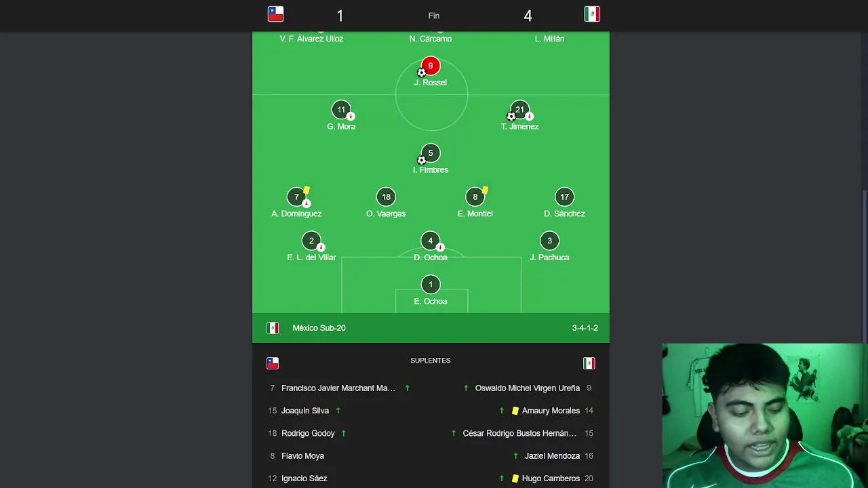Click the Chile flag in the Suplentes header

click(273, 363)
